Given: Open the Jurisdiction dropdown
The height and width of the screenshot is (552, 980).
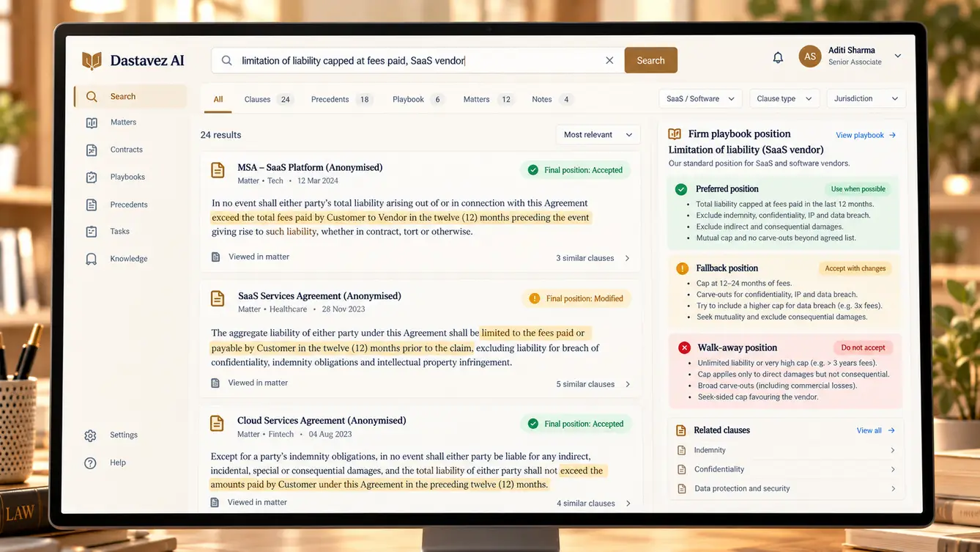Looking at the screenshot, I should pyautogui.click(x=866, y=99).
